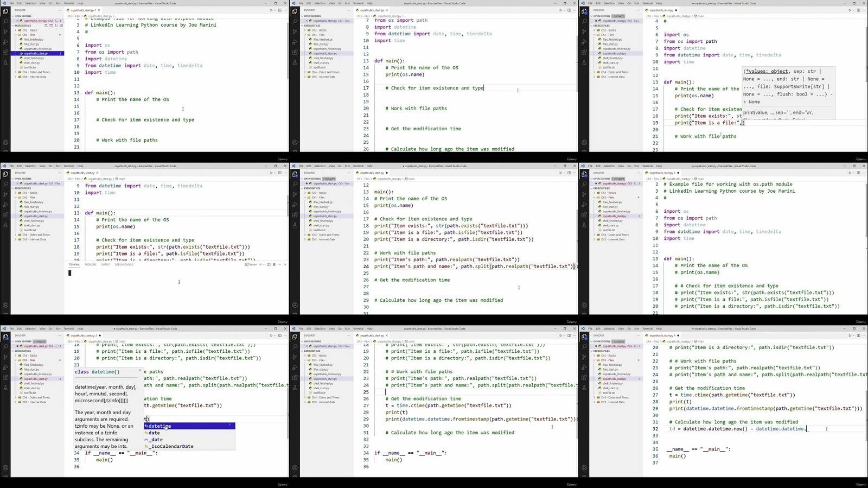Open Search in top-left window's activity bar
This screenshot has height=488, width=868.
[x=5, y=21]
